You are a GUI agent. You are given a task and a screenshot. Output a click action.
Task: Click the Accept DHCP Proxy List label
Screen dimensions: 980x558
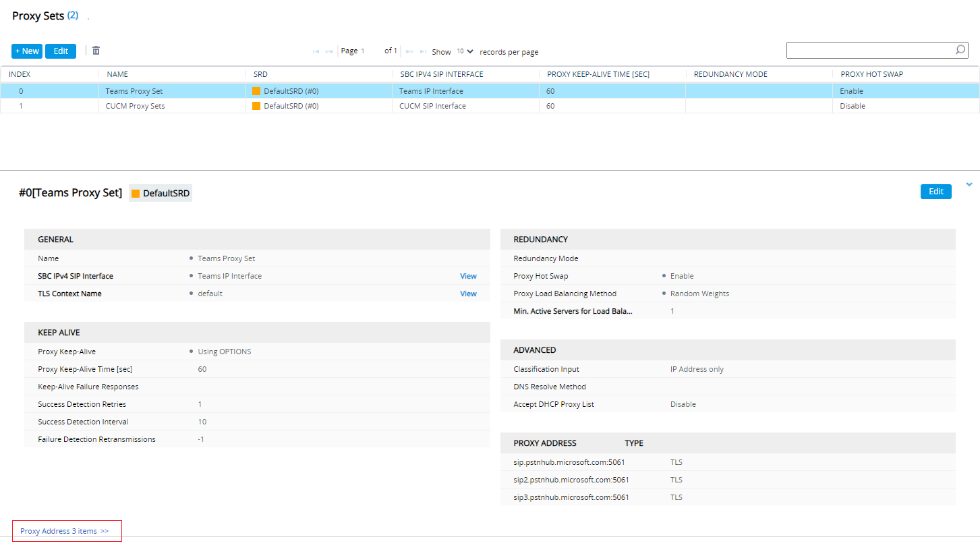(554, 404)
